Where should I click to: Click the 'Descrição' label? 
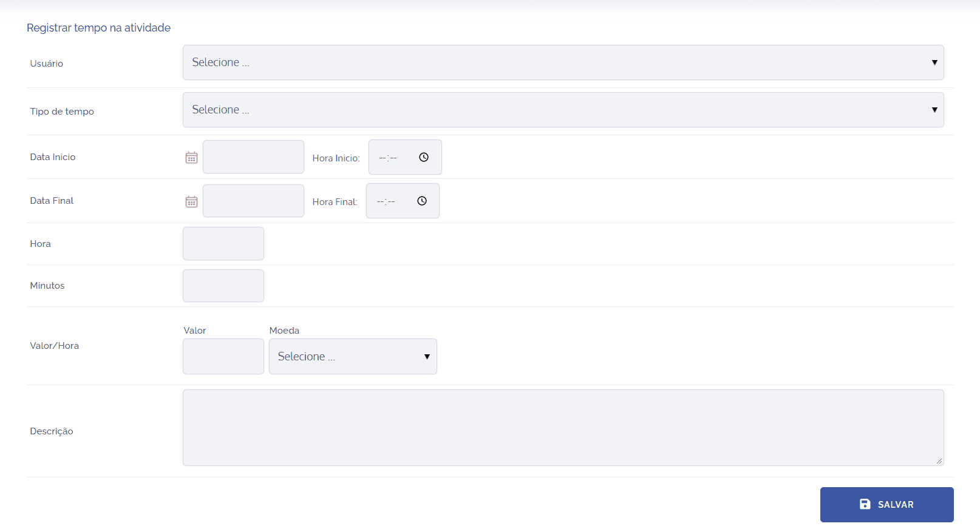tap(52, 431)
